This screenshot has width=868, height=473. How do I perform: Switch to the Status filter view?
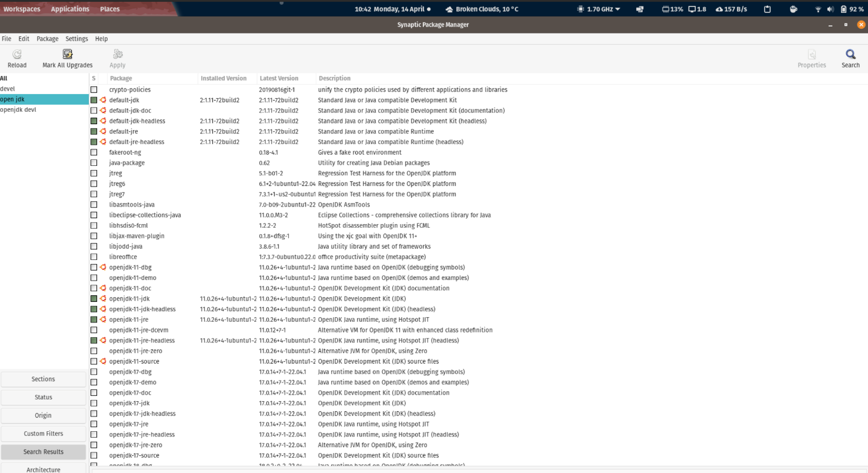point(44,398)
